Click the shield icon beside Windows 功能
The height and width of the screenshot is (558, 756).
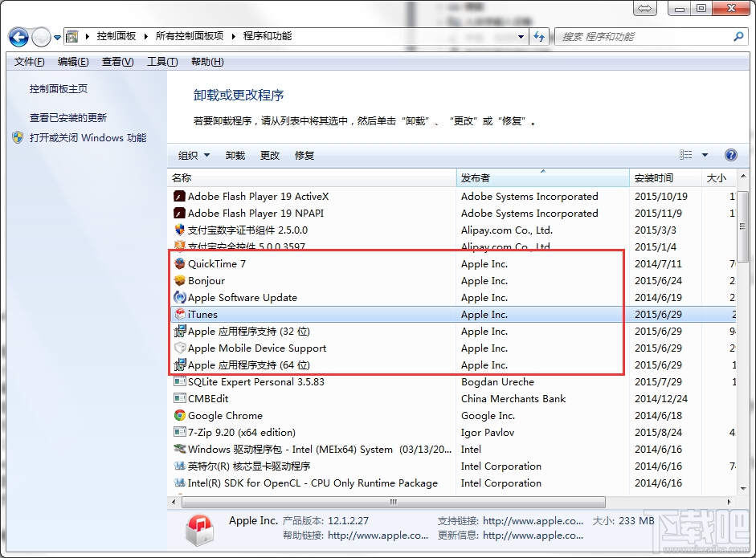point(18,137)
